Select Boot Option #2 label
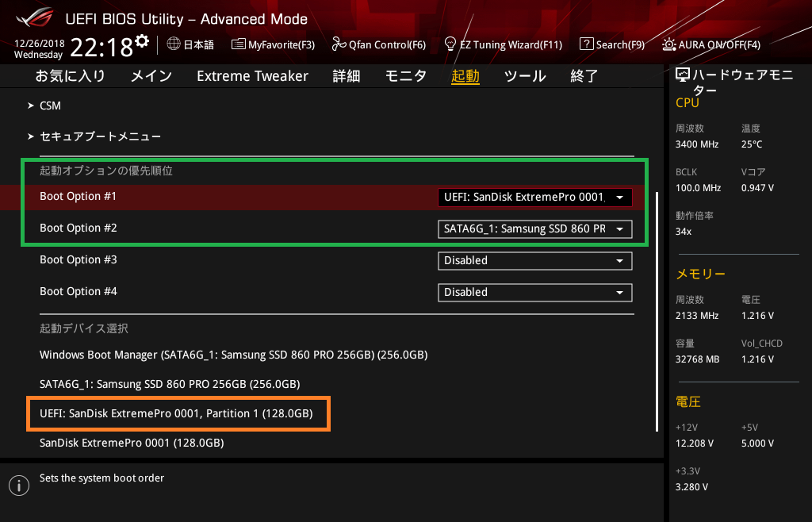This screenshot has width=812, height=522. coord(79,228)
